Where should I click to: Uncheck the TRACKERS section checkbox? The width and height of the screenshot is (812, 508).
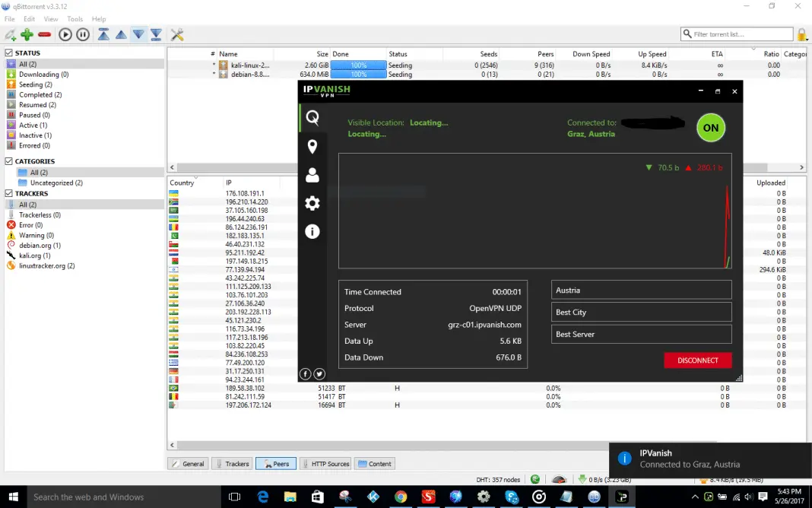pos(9,193)
